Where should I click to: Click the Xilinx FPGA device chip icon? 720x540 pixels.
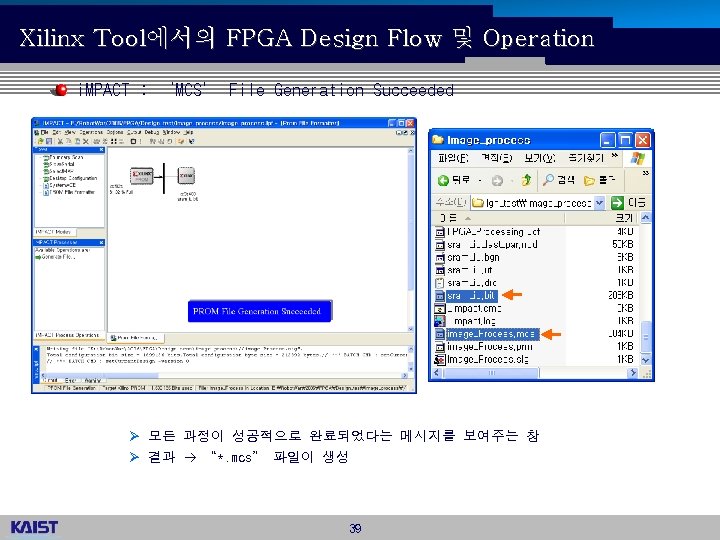186,175
